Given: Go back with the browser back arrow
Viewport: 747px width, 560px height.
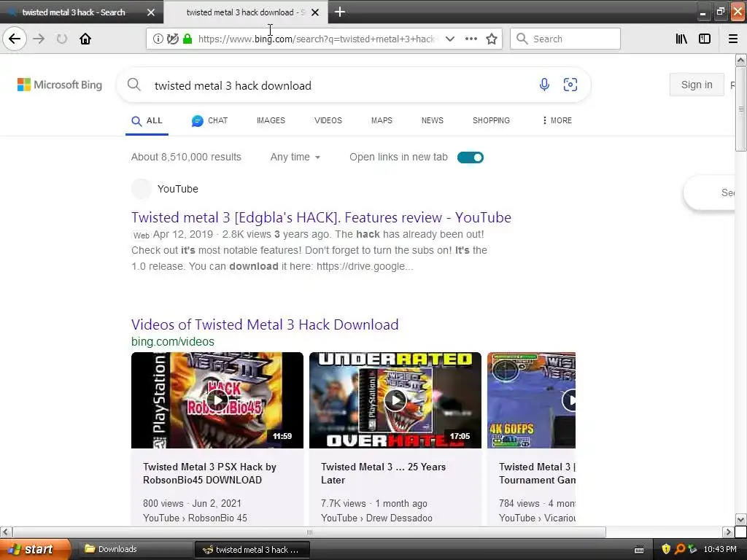Looking at the screenshot, I should (15, 39).
